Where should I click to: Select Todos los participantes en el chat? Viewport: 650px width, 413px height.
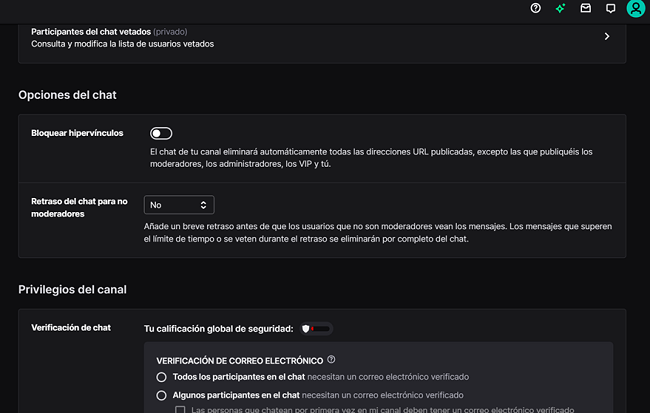[x=162, y=377]
